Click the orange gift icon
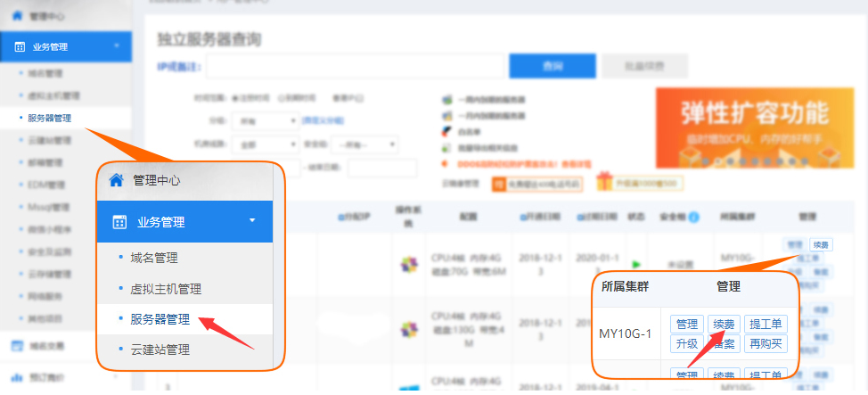The width and height of the screenshot is (868, 395). (606, 182)
